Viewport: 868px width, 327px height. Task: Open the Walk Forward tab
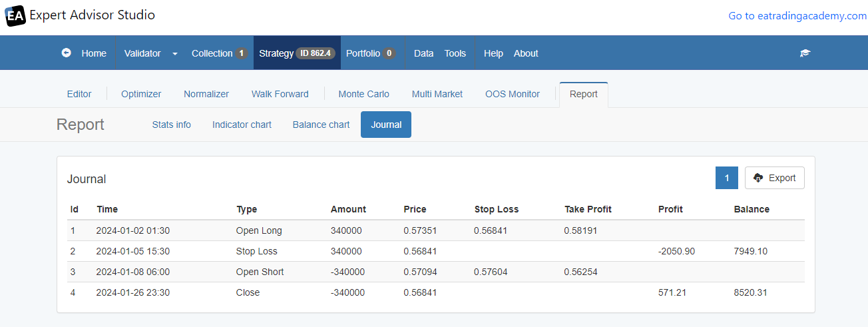(x=280, y=94)
